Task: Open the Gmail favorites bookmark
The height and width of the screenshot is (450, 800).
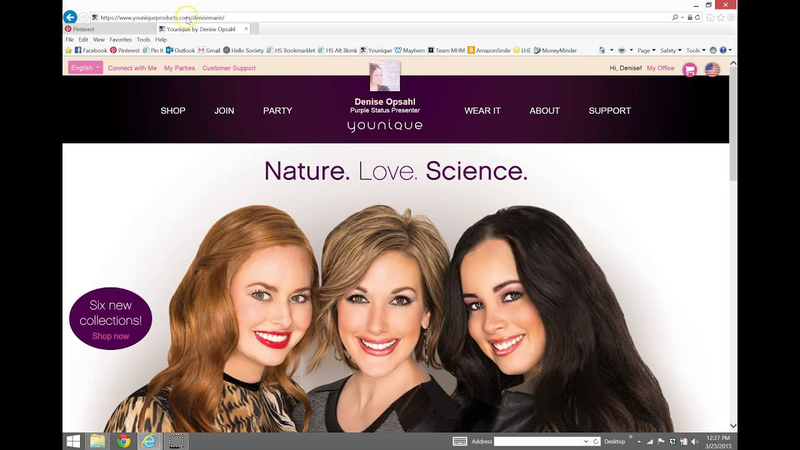Action: pyautogui.click(x=212, y=50)
